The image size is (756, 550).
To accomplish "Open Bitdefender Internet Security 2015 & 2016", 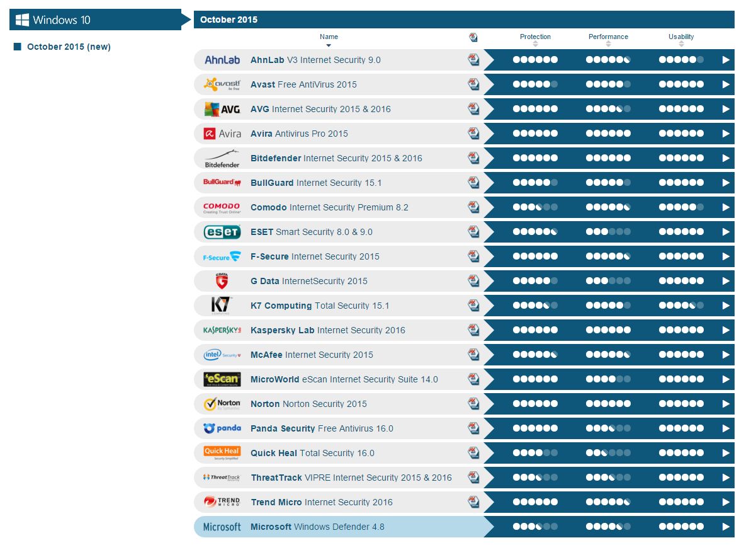I will tap(336, 158).
